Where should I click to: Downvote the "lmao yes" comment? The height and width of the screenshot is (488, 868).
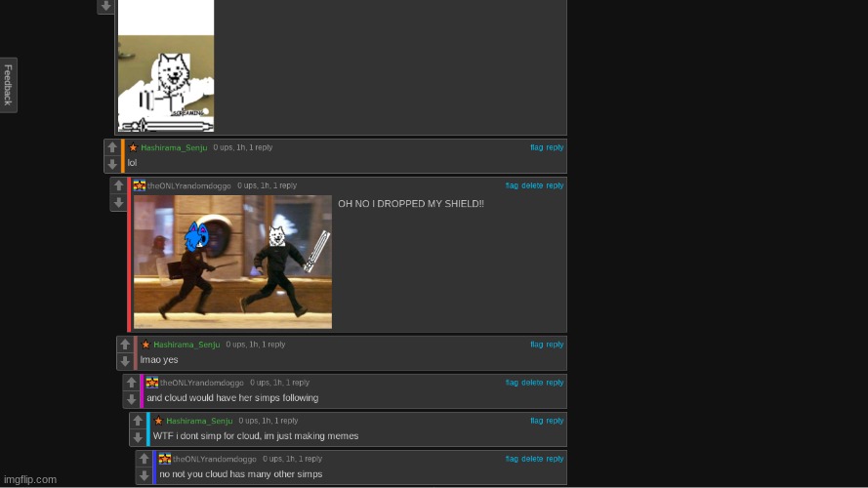[x=125, y=361]
